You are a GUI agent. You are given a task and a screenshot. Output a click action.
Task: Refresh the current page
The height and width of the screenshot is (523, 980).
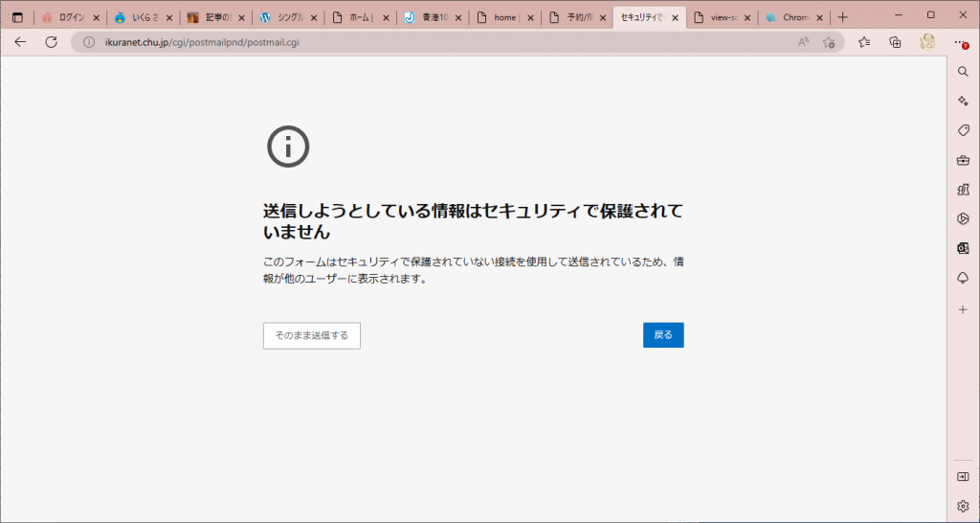tap(52, 42)
